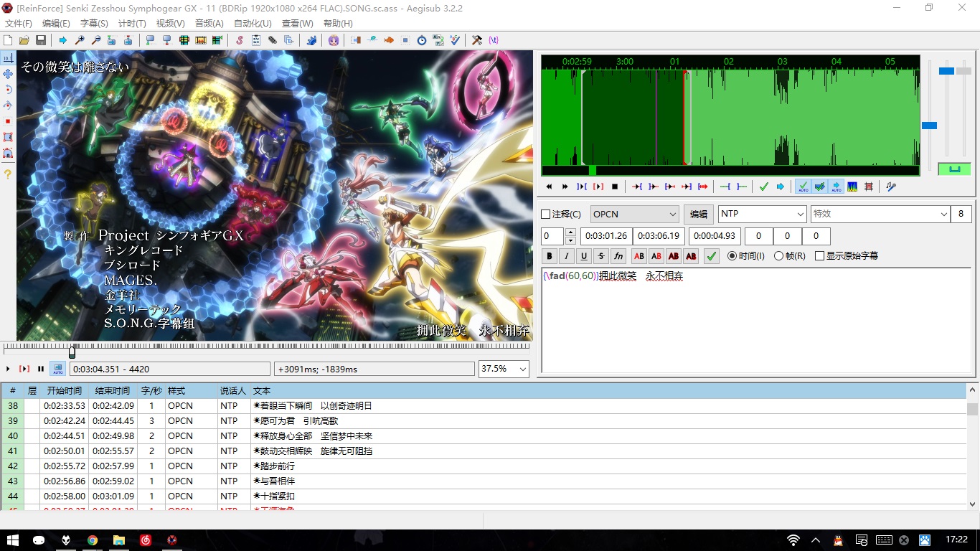Toggle karaoke mode microphone icon
Image resolution: width=980 pixels, height=551 pixels.
tap(891, 187)
